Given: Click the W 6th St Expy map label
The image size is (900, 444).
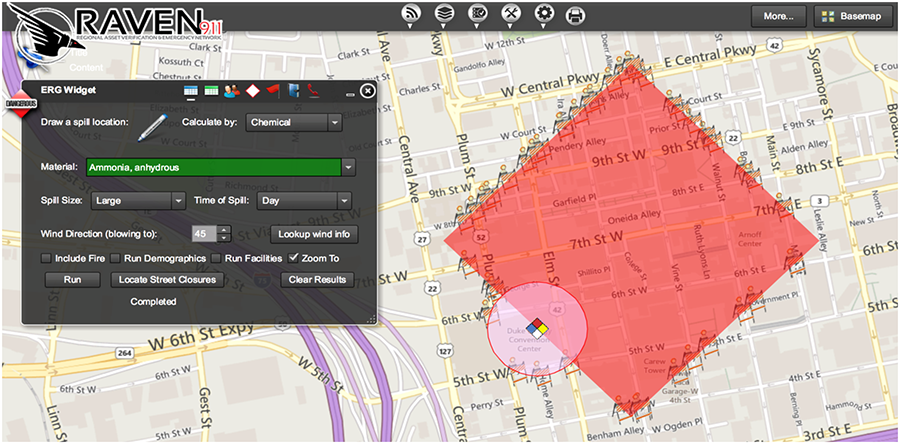Looking at the screenshot, I should pyautogui.click(x=200, y=337).
